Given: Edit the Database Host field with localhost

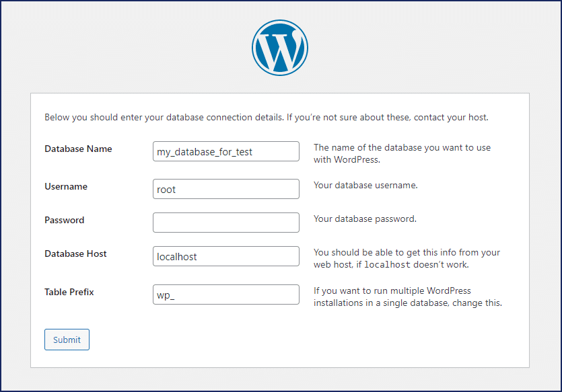Looking at the screenshot, I should [225, 256].
